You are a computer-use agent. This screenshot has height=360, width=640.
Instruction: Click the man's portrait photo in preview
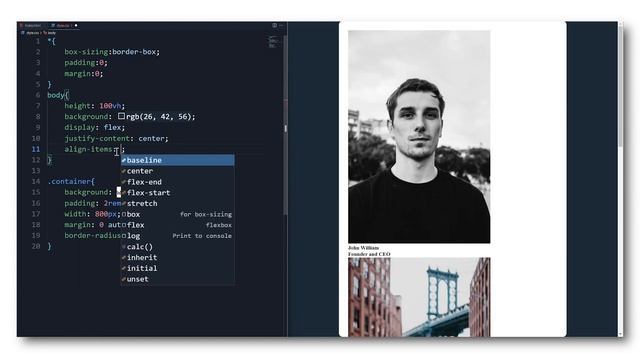coord(419,137)
